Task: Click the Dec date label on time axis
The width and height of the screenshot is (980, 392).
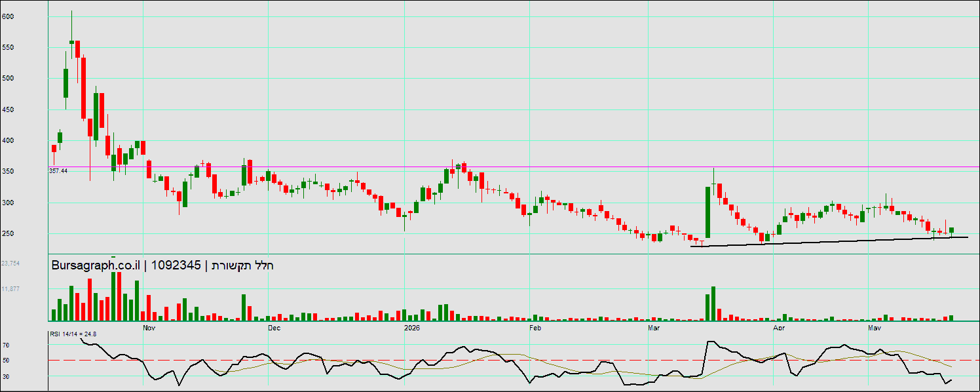Action: (274, 326)
